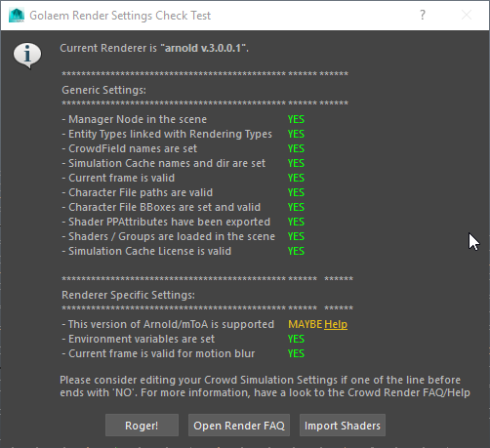This screenshot has height=448, width=490.
Task: Click the question mark help button
Action: (423, 15)
